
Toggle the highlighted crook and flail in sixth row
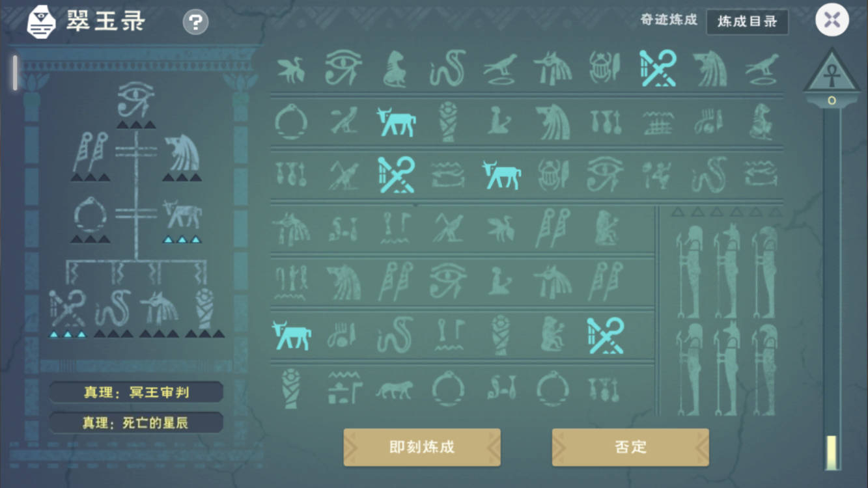(x=606, y=335)
